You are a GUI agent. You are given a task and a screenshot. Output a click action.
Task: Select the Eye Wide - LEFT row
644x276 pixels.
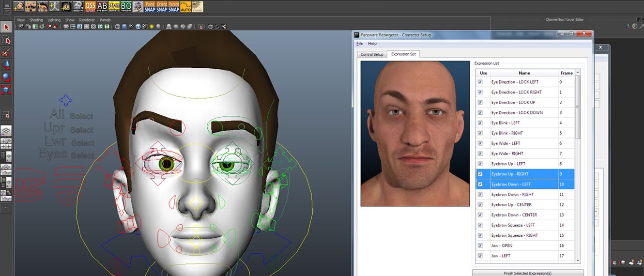(525, 143)
